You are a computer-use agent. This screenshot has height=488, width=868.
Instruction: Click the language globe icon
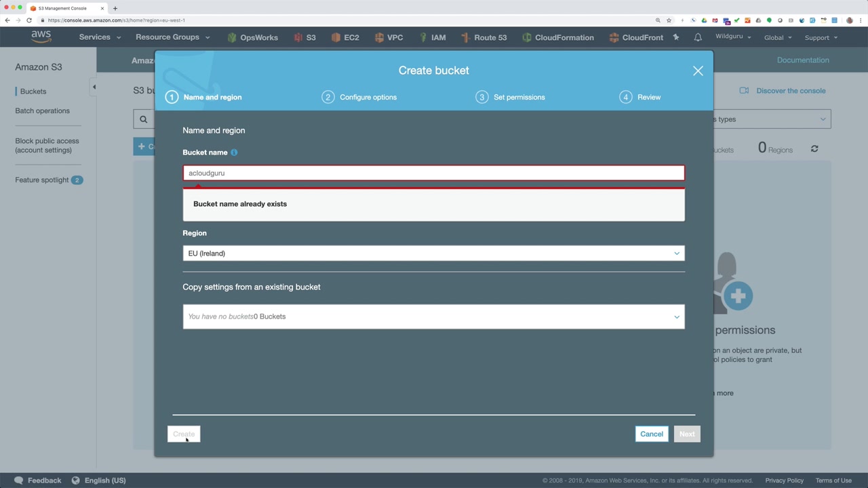coord(76,481)
